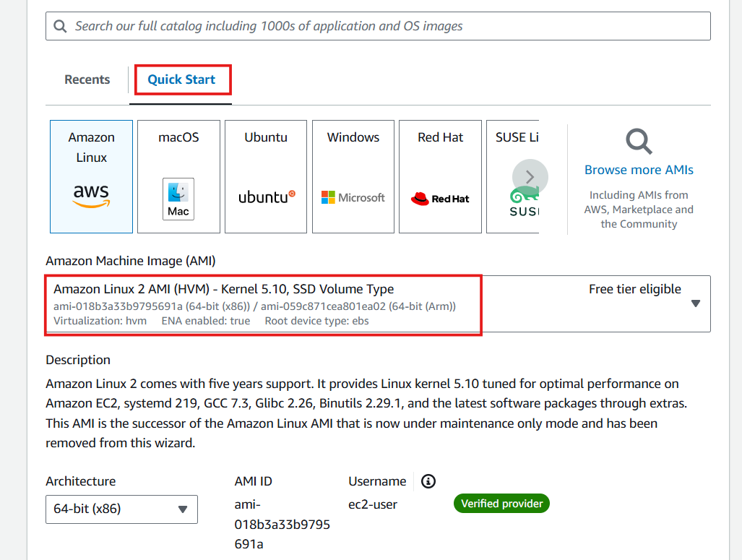Click the Username label
This screenshot has width=742, height=560.
pos(377,481)
